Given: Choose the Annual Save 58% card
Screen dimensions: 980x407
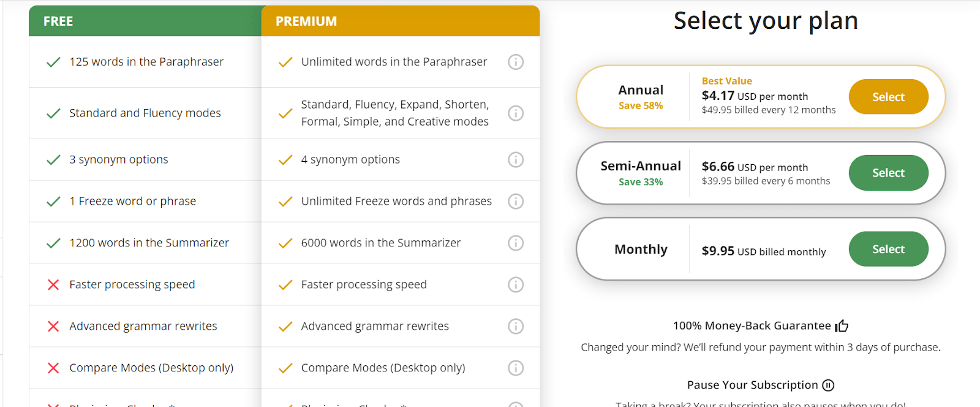Looking at the screenshot, I should tap(640, 96).
